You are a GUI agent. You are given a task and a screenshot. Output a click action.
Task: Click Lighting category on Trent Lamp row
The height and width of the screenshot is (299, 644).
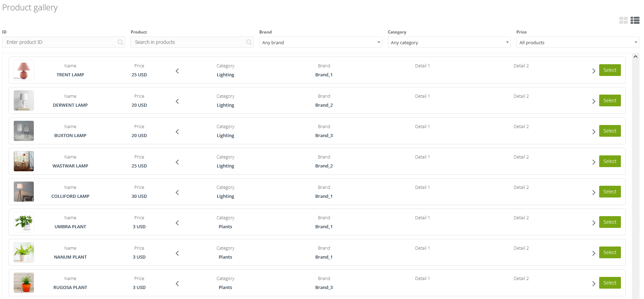click(x=225, y=75)
